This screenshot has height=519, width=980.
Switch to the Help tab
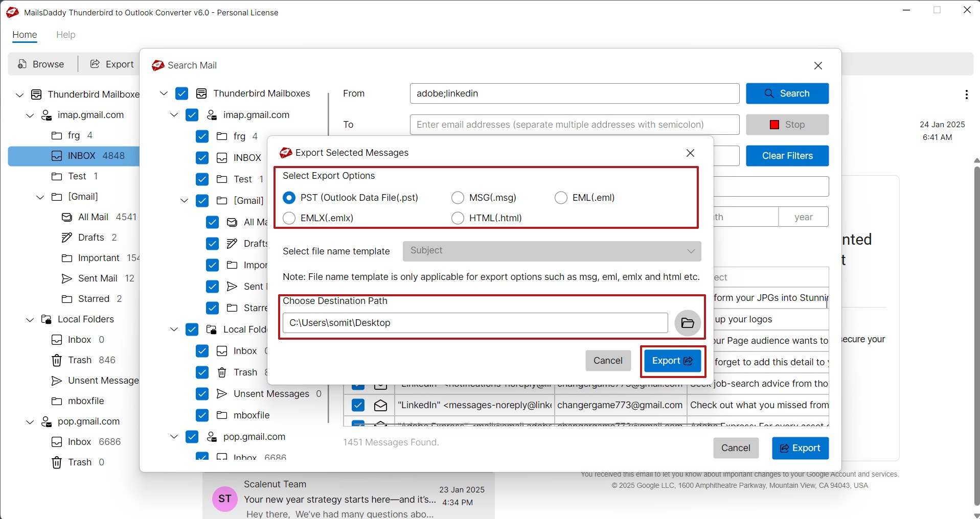point(65,35)
